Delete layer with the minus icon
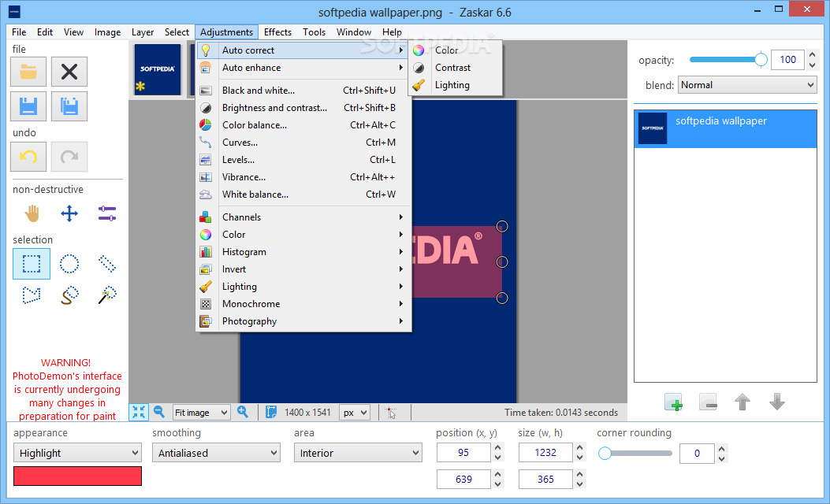This screenshot has height=504, width=830. [708, 402]
